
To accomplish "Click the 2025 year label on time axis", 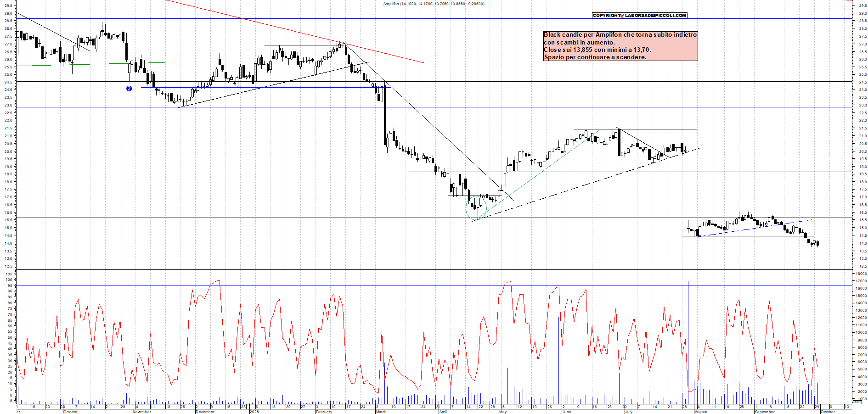I will (x=254, y=412).
